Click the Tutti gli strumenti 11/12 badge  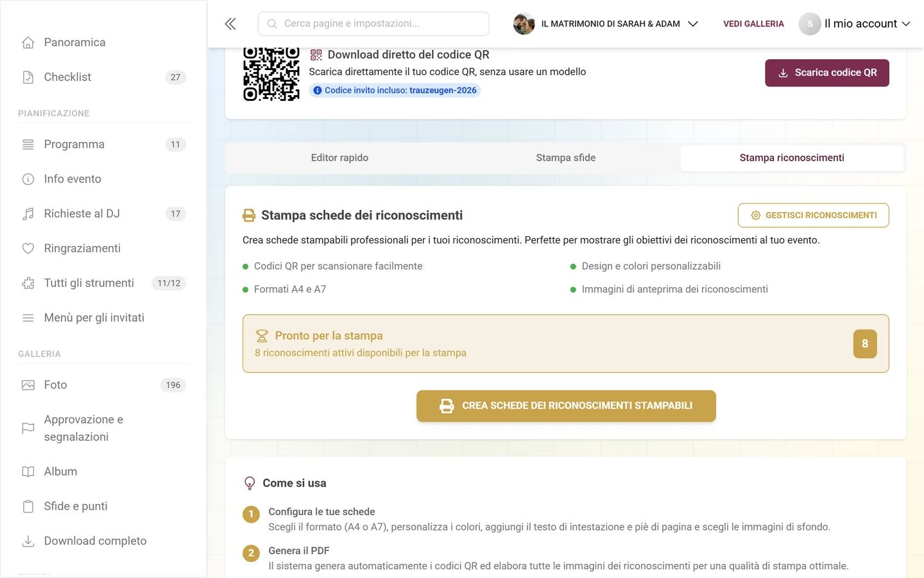click(x=169, y=283)
